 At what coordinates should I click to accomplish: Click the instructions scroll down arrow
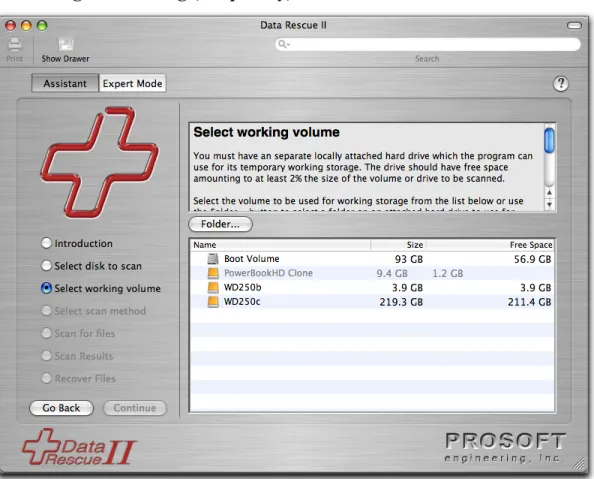[549, 205]
